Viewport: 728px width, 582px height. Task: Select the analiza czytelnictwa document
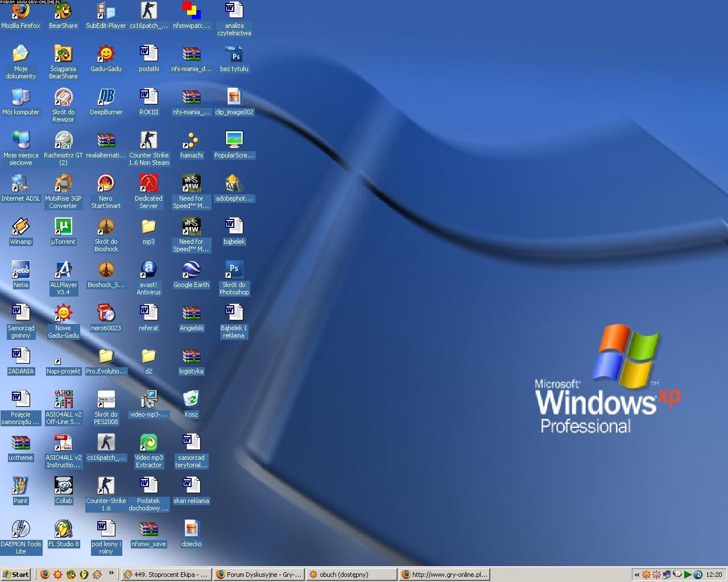[x=234, y=19]
